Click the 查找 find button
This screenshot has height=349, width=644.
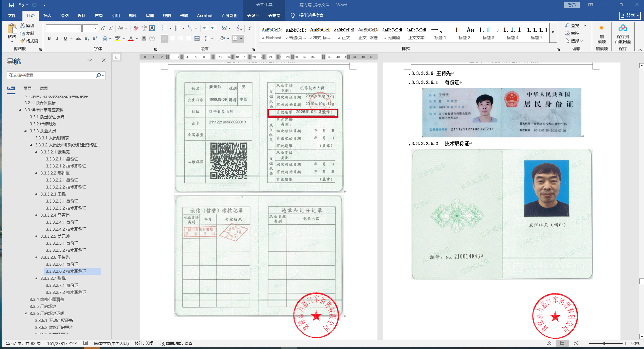(572, 25)
